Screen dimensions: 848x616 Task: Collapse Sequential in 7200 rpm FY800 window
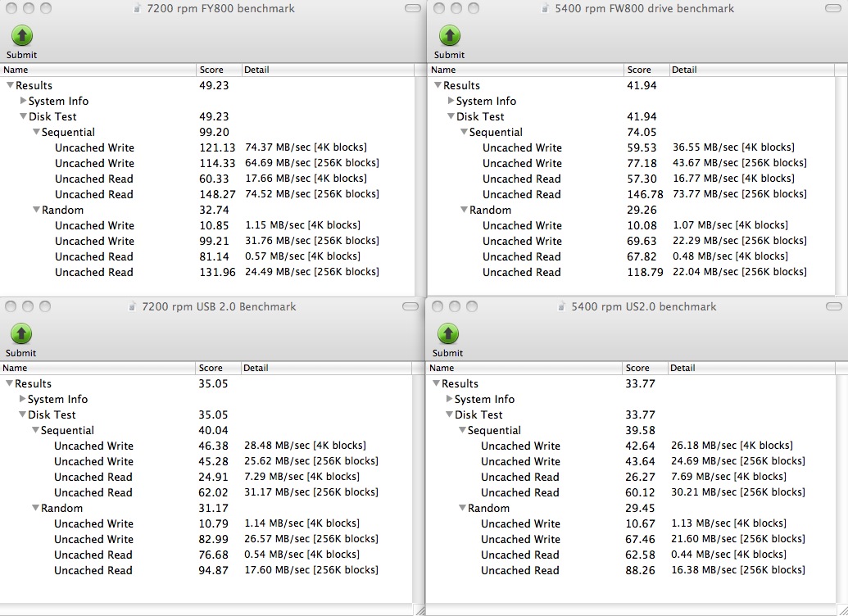click(36, 131)
